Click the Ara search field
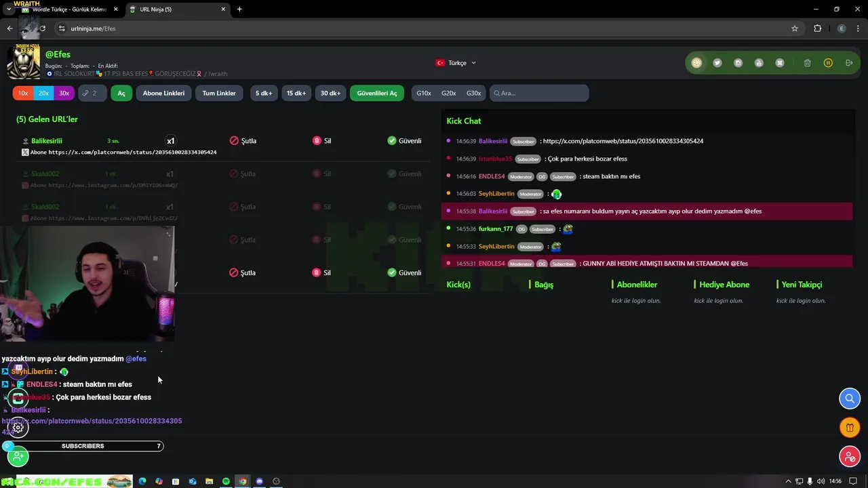 point(539,94)
